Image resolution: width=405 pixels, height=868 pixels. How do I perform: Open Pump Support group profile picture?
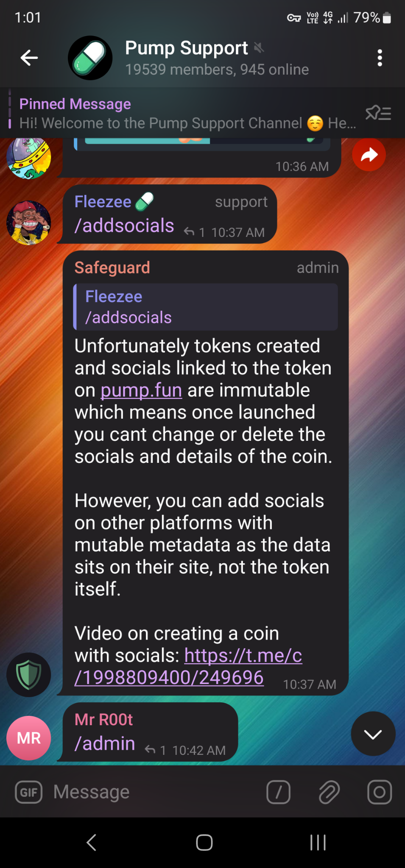coord(90,58)
